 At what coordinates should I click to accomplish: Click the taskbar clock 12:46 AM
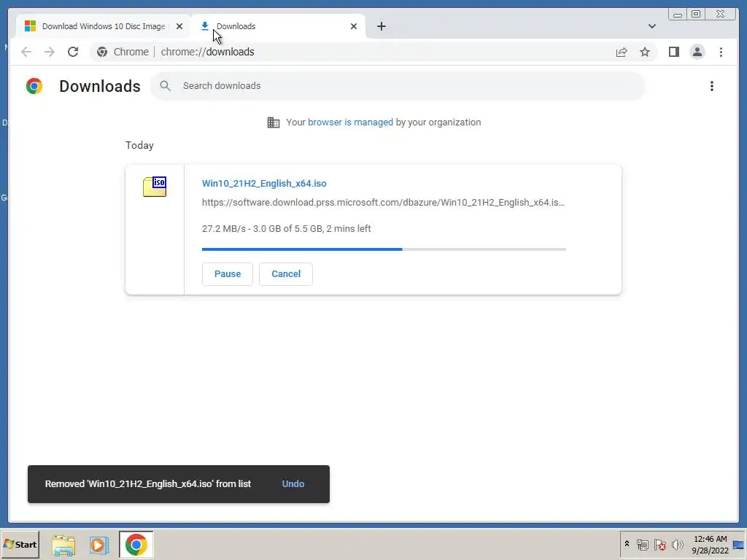coord(710,539)
